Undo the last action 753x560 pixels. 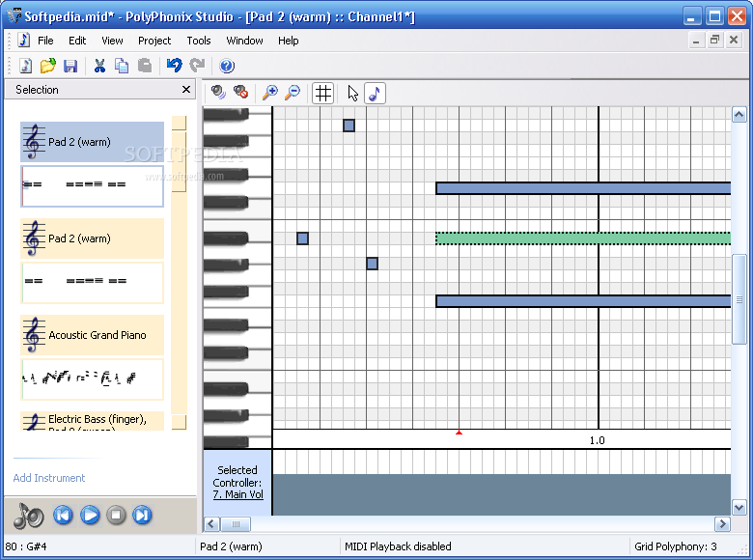click(x=175, y=65)
